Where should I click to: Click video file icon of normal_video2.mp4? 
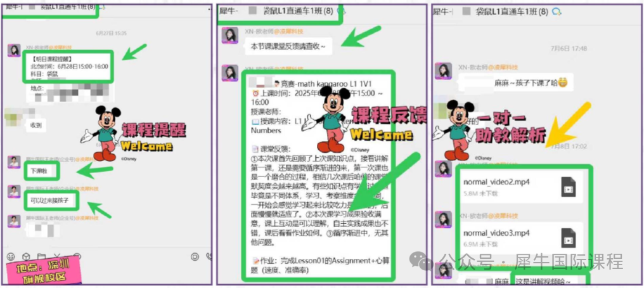pos(569,187)
